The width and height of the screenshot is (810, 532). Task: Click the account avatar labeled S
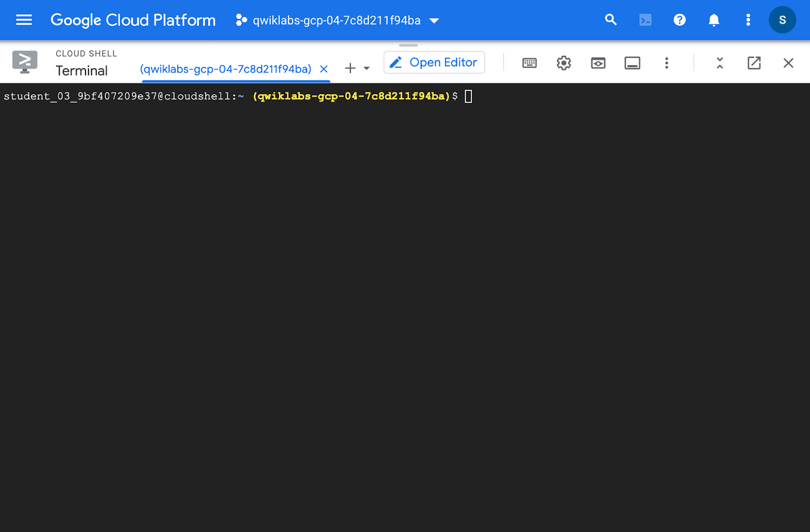pos(782,20)
